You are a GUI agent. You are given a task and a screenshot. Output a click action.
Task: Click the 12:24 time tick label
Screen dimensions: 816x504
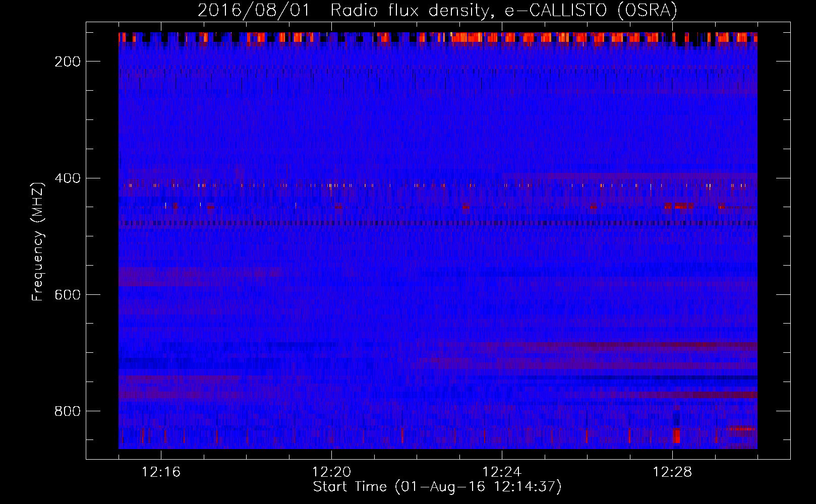502,472
